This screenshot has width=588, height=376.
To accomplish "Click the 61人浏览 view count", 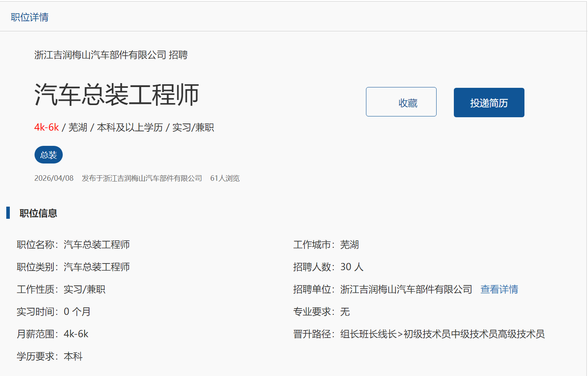I will 225,178.
